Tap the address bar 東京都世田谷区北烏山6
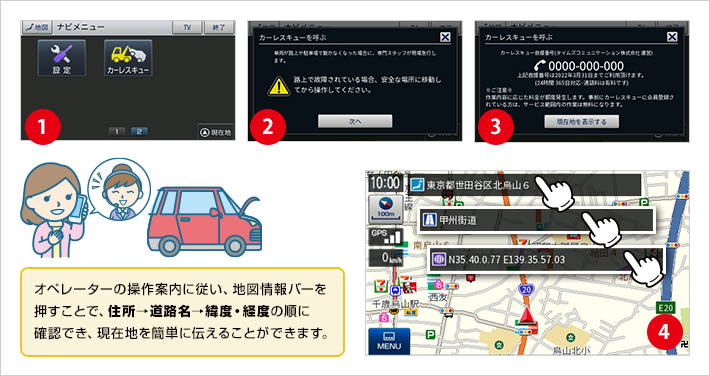 click(525, 185)
